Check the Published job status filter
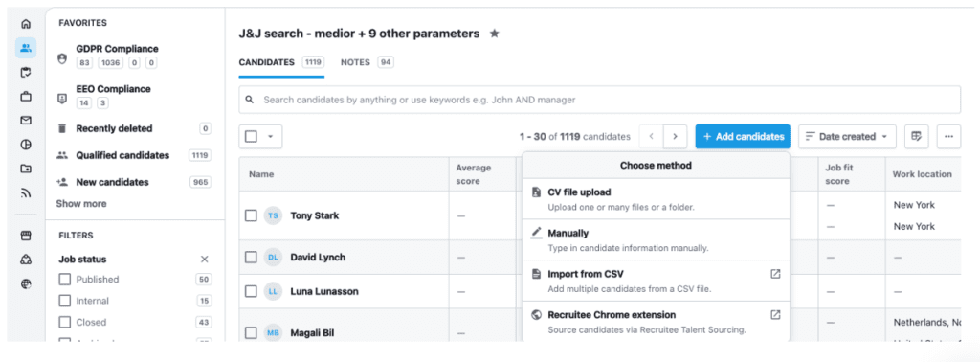Image resolution: width=980 pixels, height=362 pixels. pos(64,280)
